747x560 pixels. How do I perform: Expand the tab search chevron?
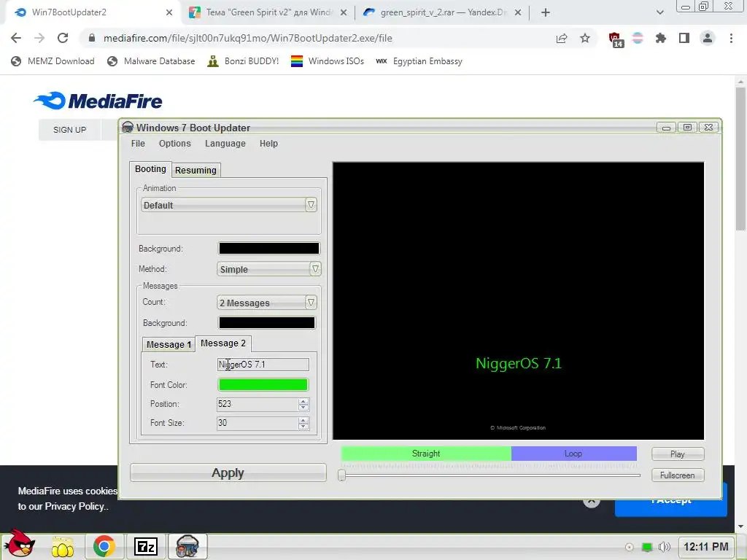point(659,13)
